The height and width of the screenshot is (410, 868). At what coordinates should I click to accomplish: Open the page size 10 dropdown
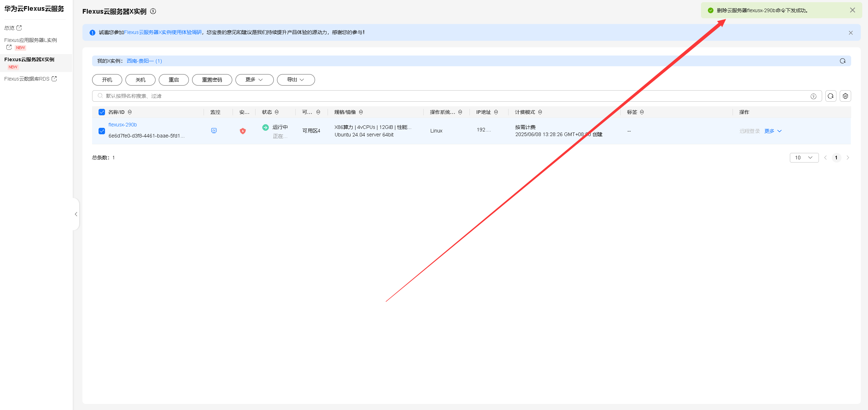click(x=804, y=158)
